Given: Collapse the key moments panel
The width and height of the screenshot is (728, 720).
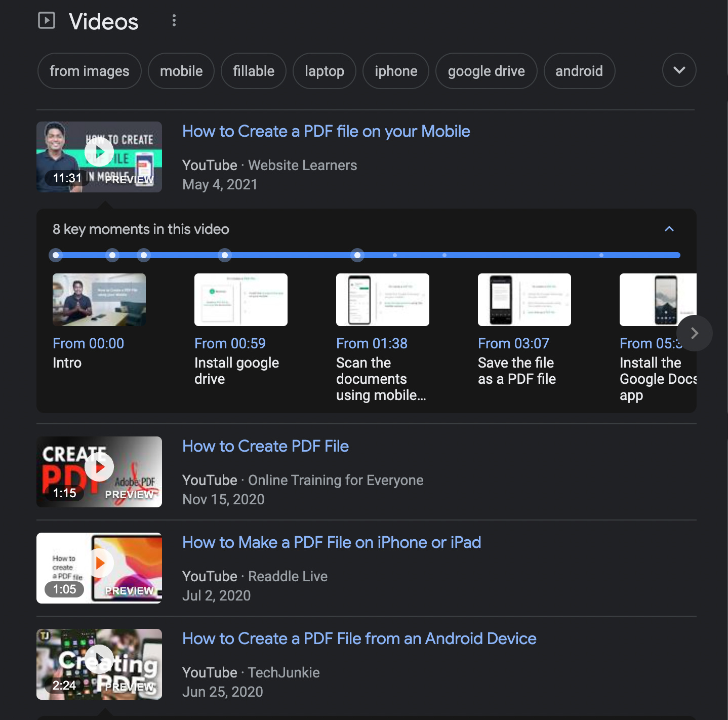Looking at the screenshot, I should coord(669,229).
